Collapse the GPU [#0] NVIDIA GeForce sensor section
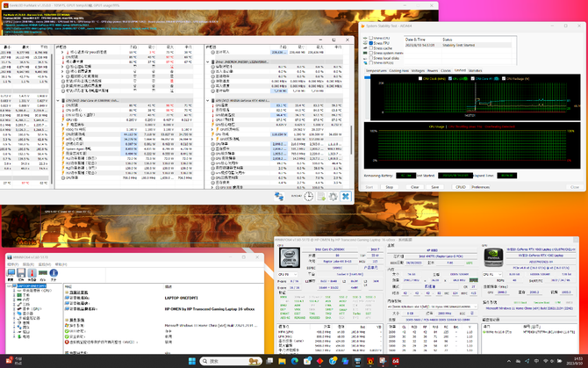 [x=208, y=100]
